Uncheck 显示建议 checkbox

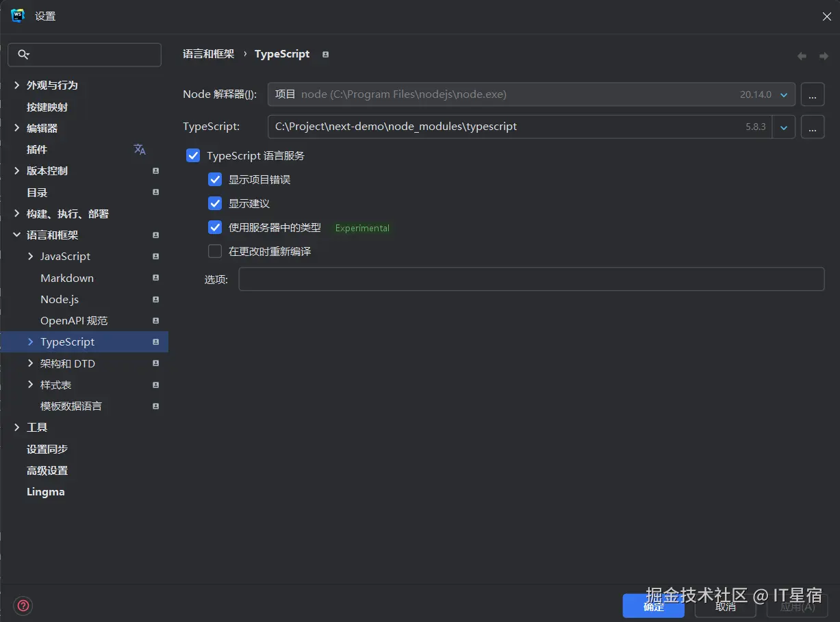(215, 204)
